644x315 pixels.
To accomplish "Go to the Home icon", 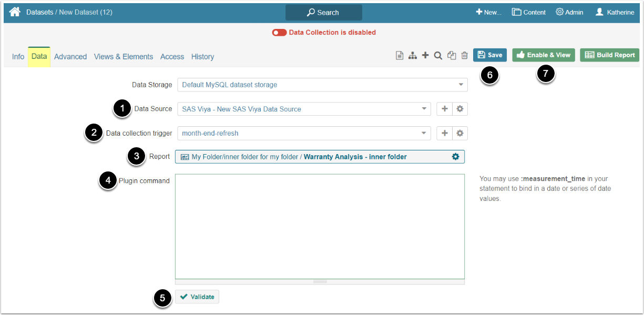I will pyautogui.click(x=15, y=12).
